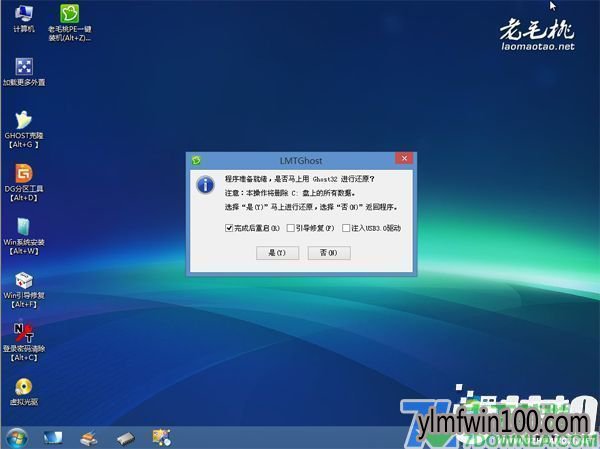Screen dimensions: 600x449
Task: Open the 加载更多外置 desktop icon
Action: tap(24, 71)
